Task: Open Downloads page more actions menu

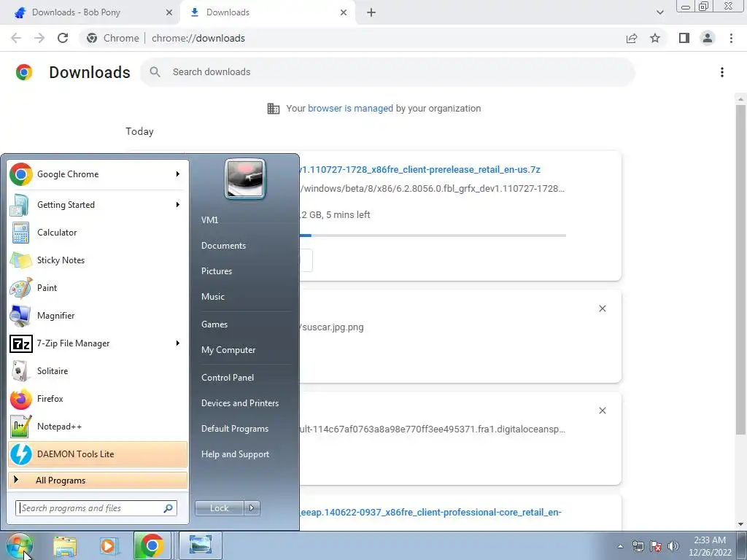Action: [x=722, y=72]
